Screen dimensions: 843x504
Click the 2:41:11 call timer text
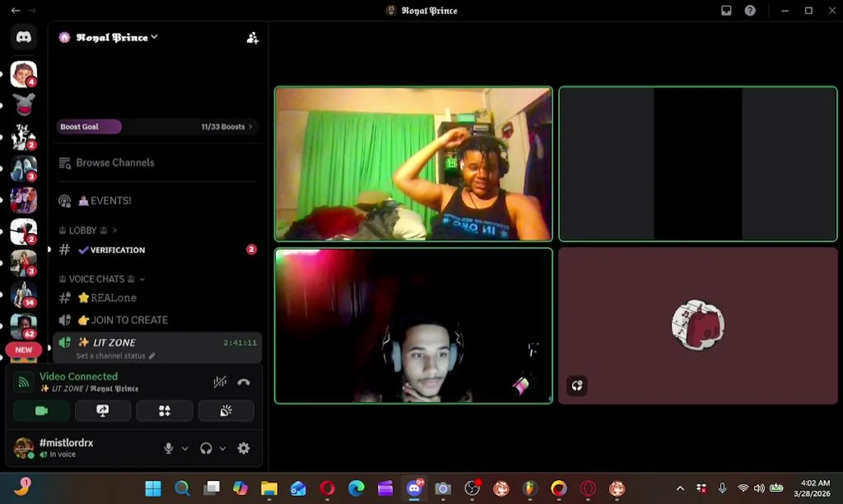tap(240, 343)
